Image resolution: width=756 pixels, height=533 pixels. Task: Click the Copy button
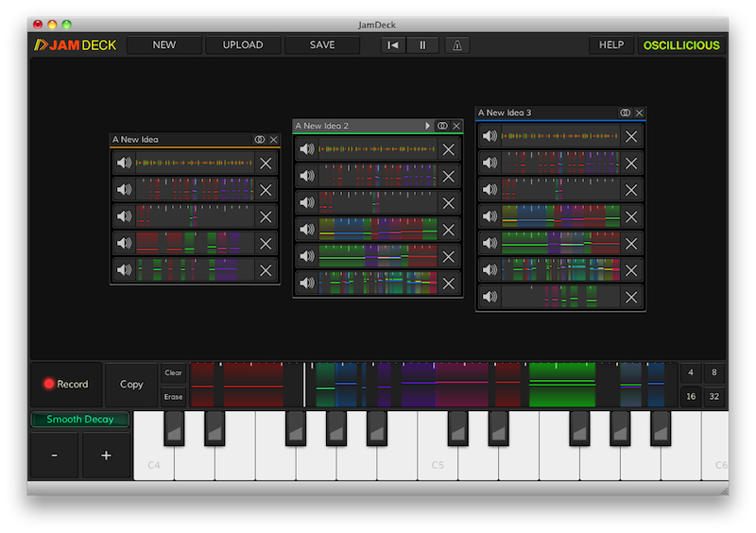pos(131,385)
